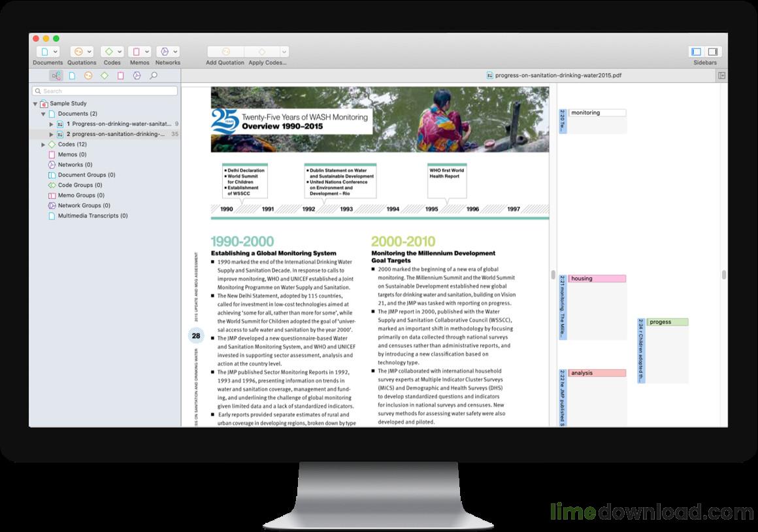Click the green macOS zoom window button
This screenshot has width=758, height=532.
pyautogui.click(x=56, y=39)
